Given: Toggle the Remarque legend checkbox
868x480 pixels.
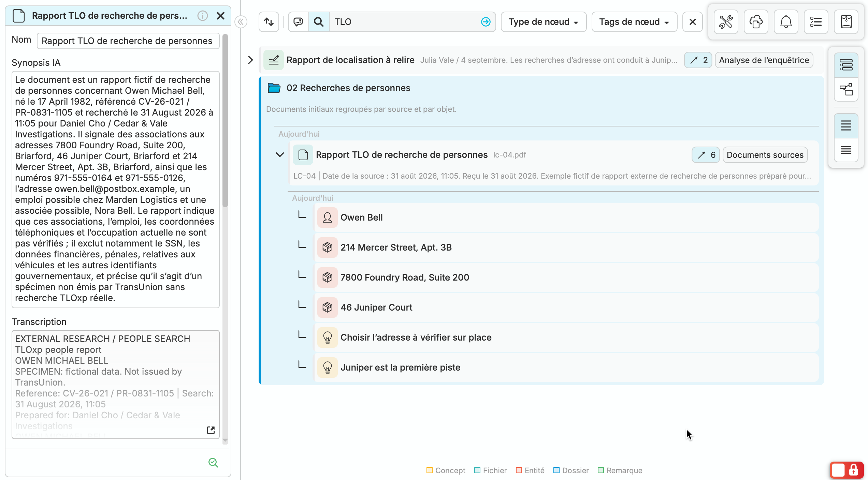Looking at the screenshot, I should (x=601, y=470).
